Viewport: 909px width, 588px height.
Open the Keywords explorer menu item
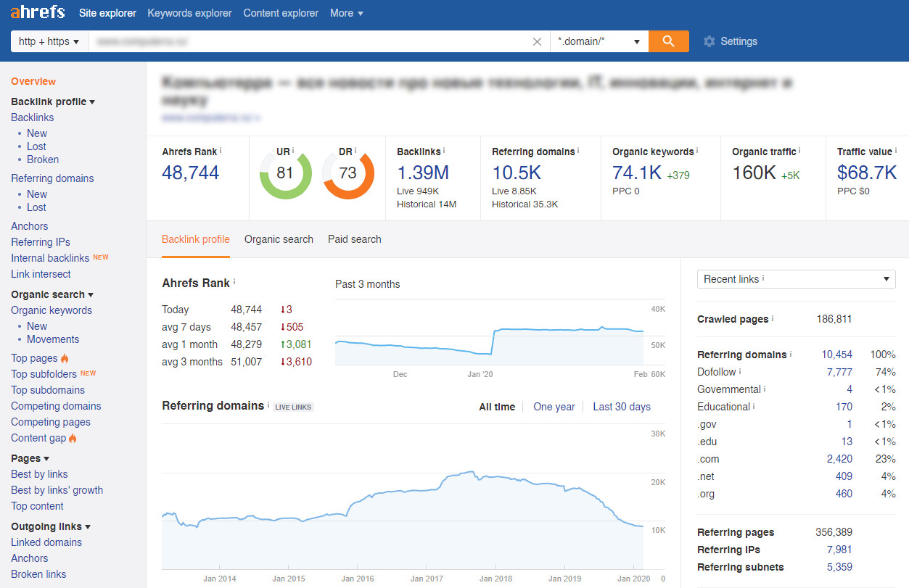[189, 13]
